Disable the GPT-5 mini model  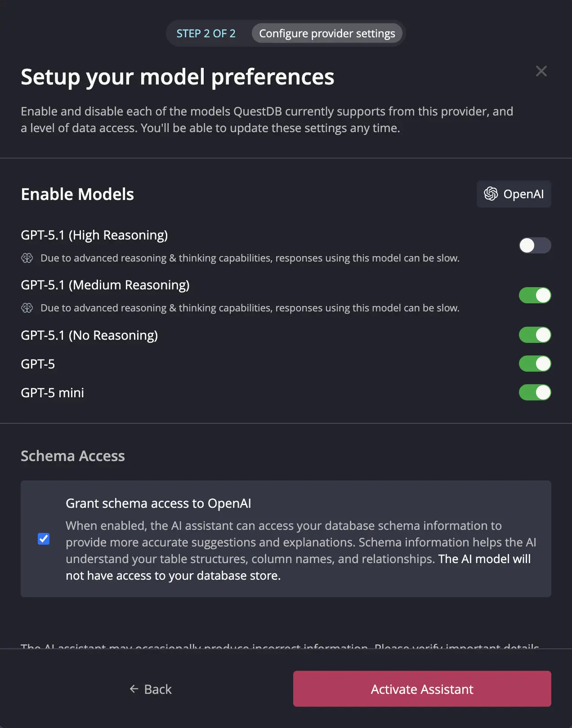[x=535, y=392]
